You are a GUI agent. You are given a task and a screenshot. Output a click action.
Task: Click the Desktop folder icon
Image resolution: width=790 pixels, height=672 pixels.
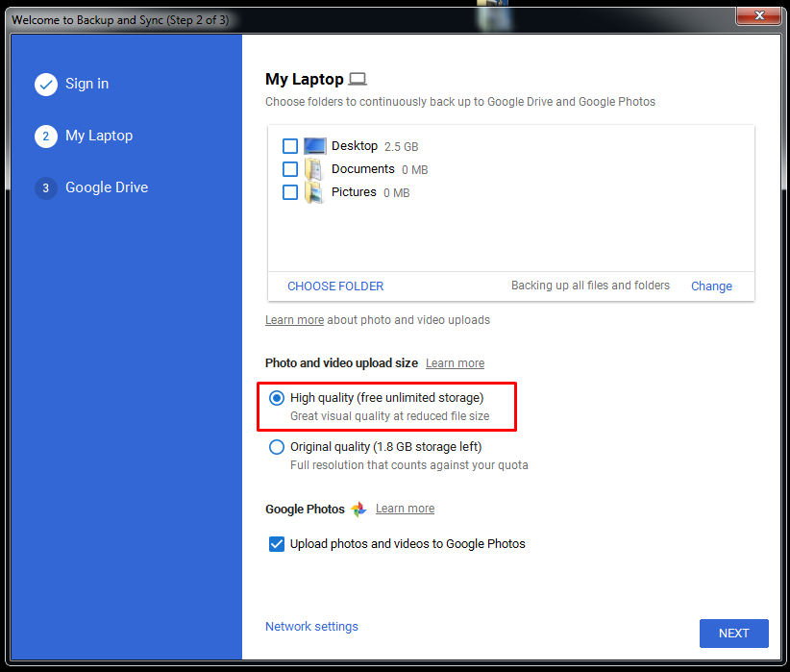point(315,146)
